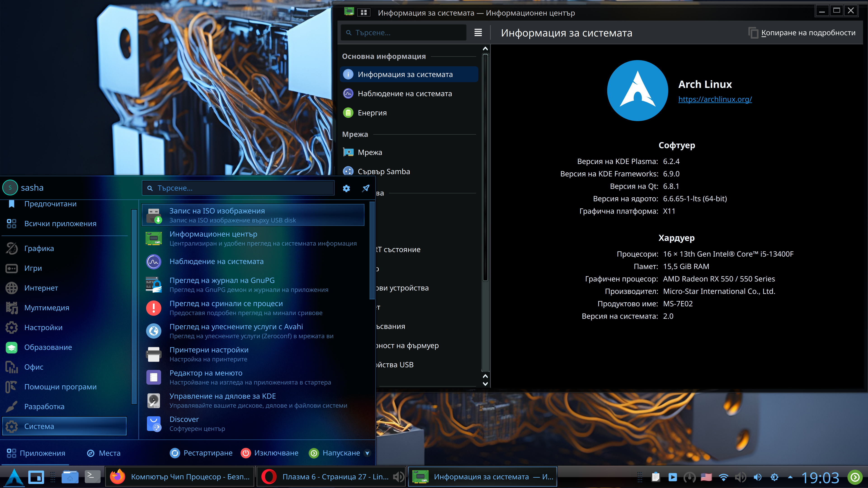Click the KDE partition manager disk icon
Viewport: 868px width, 488px height.
click(x=154, y=400)
